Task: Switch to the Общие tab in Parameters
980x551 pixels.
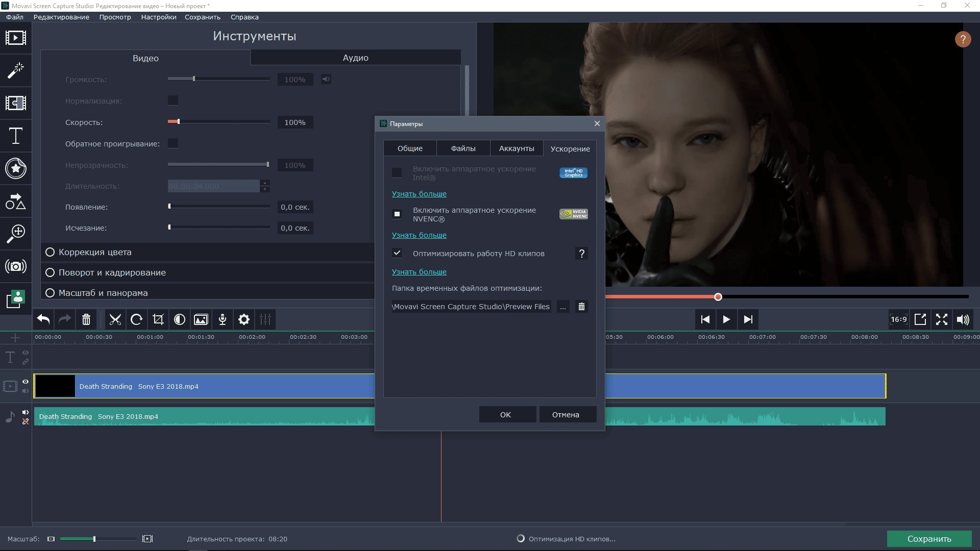Action: tap(410, 148)
